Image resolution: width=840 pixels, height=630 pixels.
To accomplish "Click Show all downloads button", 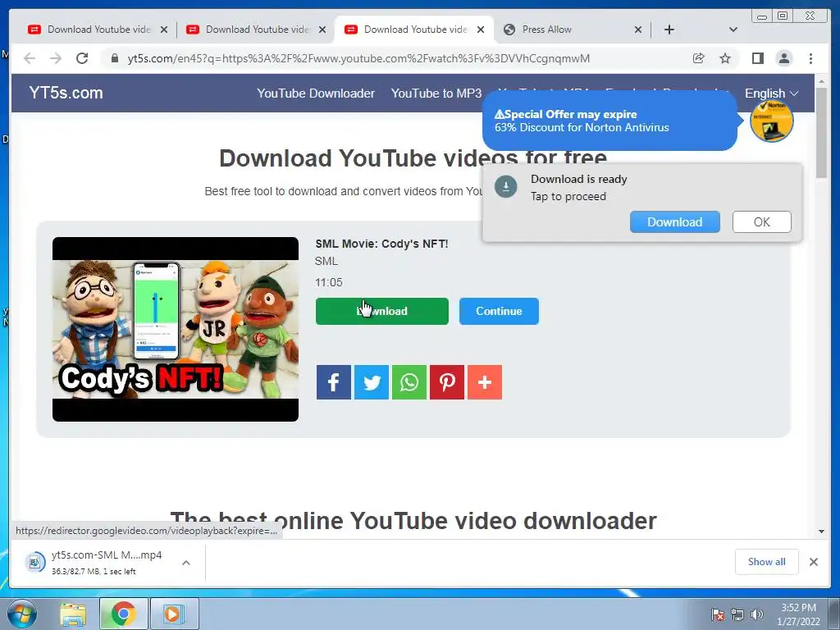I will [767, 561].
